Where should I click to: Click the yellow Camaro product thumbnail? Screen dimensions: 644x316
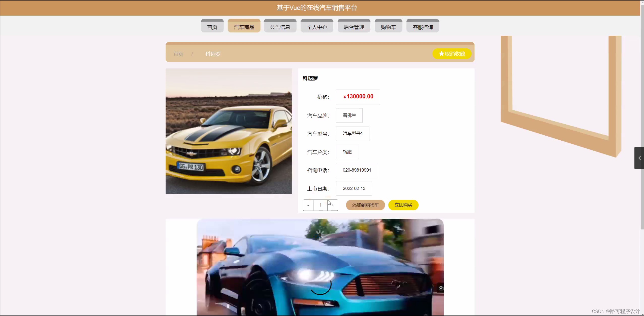[229, 131]
